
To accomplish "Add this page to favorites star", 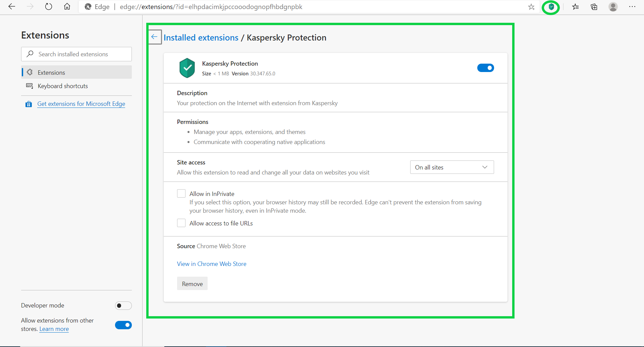I will [531, 7].
